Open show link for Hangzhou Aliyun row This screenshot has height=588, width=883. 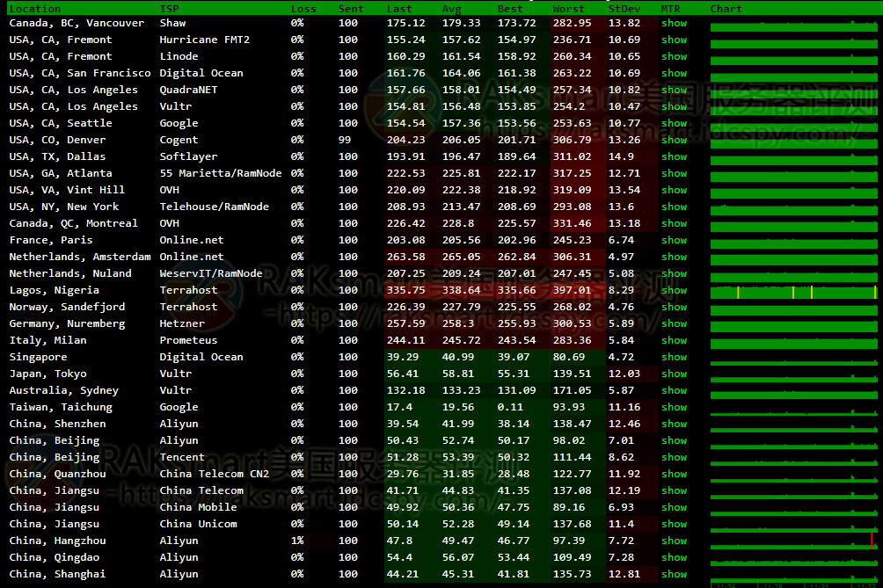[x=674, y=541]
